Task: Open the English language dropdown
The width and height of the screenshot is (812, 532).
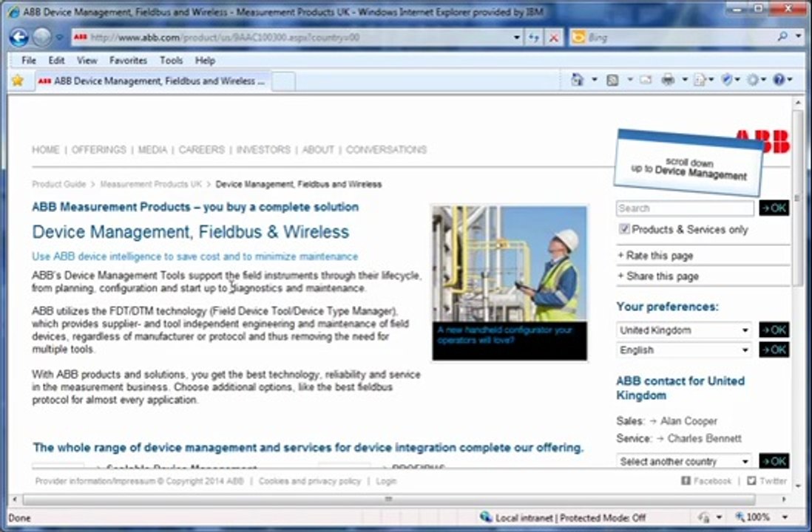Action: point(684,349)
